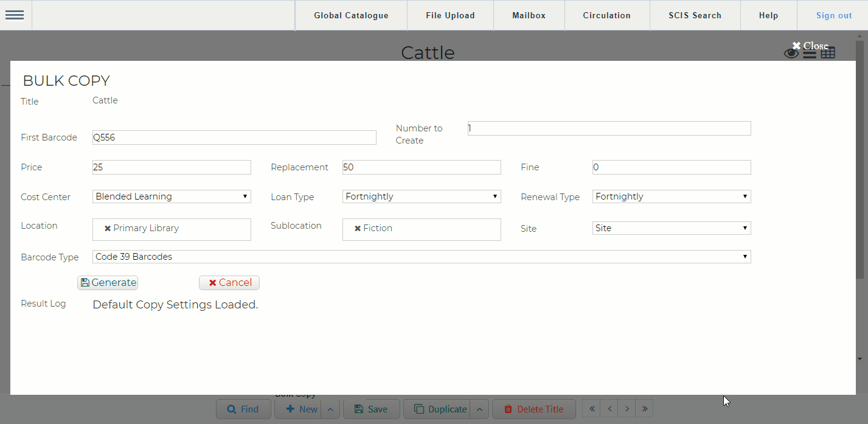Click the Delete Title button
The height and width of the screenshot is (424, 868).
tap(534, 409)
